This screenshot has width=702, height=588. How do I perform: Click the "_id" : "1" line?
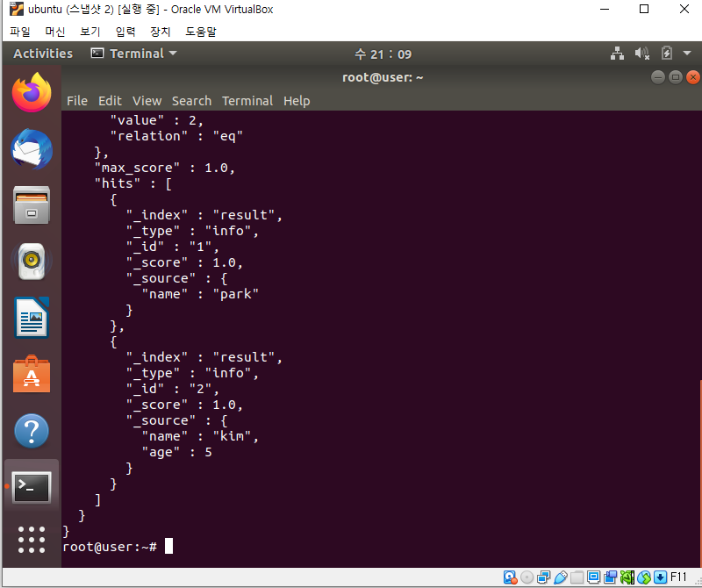[x=172, y=247]
